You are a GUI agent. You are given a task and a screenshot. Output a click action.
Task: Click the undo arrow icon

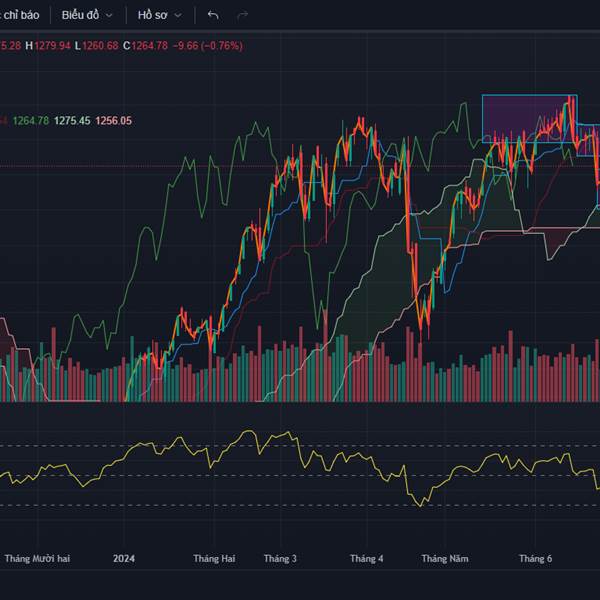pos(212,15)
